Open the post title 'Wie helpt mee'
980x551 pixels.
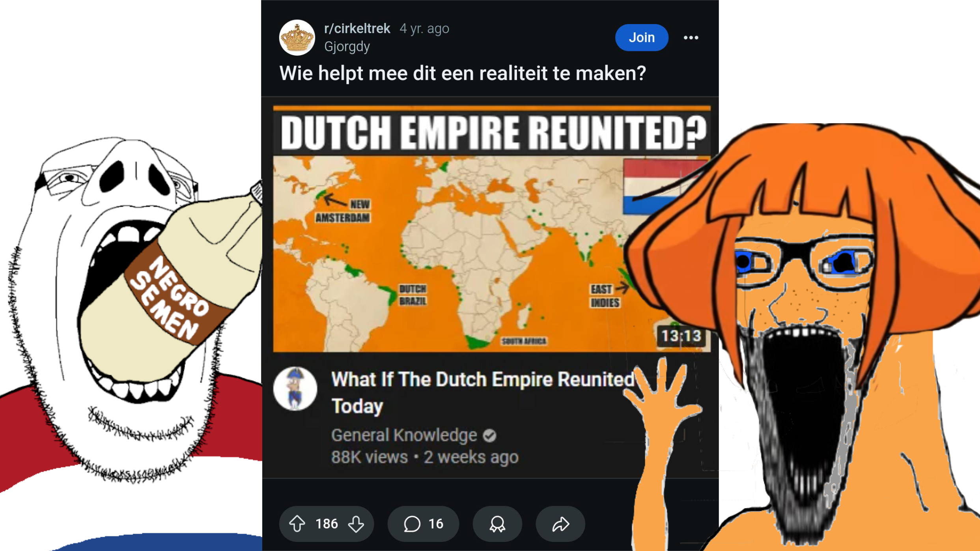pyautogui.click(x=463, y=73)
